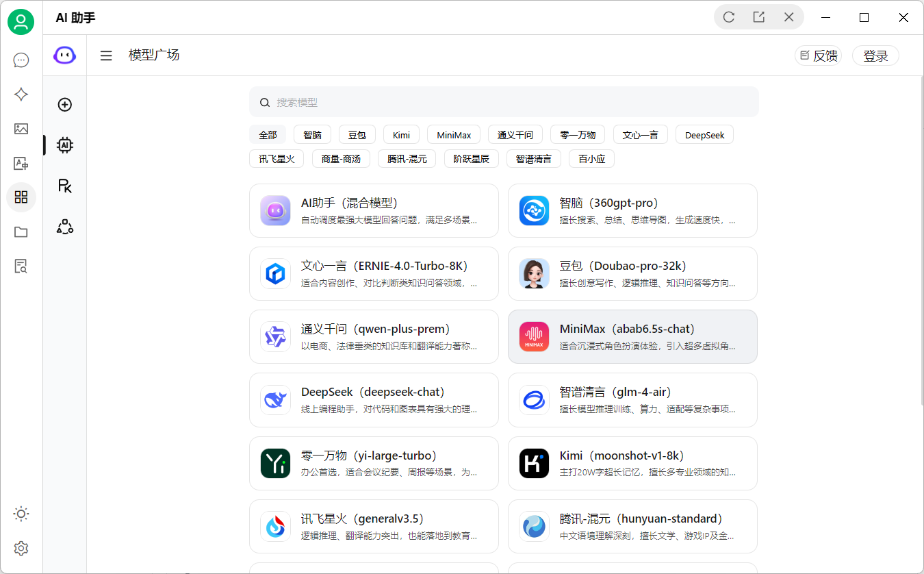Toggle the 讯飞星火 model filter

click(x=277, y=158)
